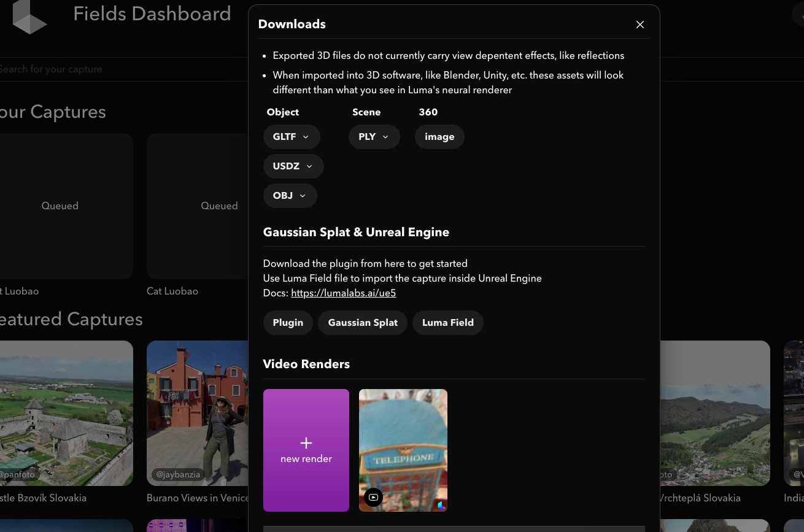Close the Downloads dialog

point(640,25)
